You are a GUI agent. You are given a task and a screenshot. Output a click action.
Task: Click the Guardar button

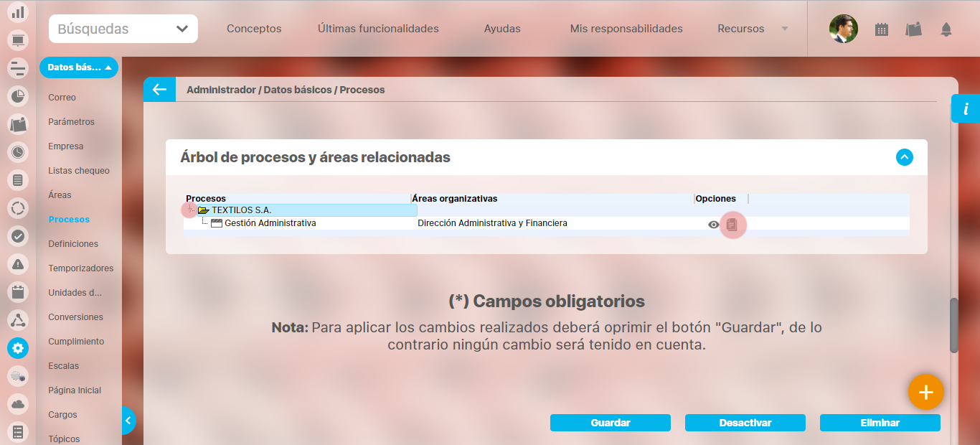pyautogui.click(x=611, y=423)
